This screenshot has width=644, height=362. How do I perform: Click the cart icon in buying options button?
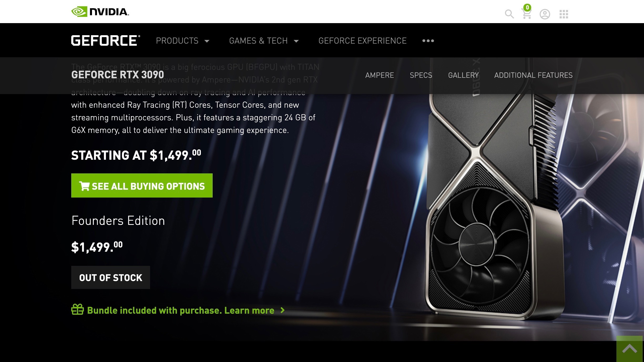tap(84, 186)
